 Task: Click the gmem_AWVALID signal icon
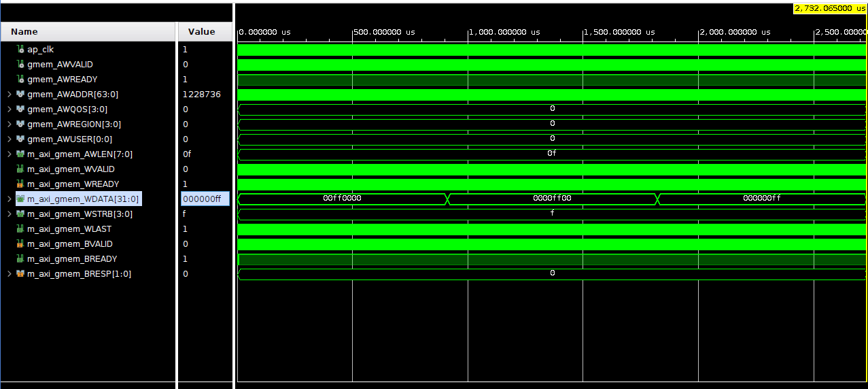coord(20,65)
